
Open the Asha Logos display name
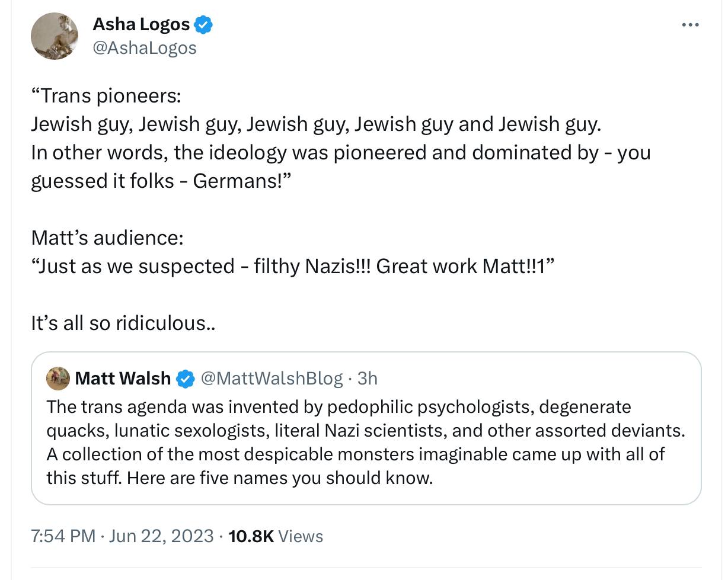pos(141,24)
